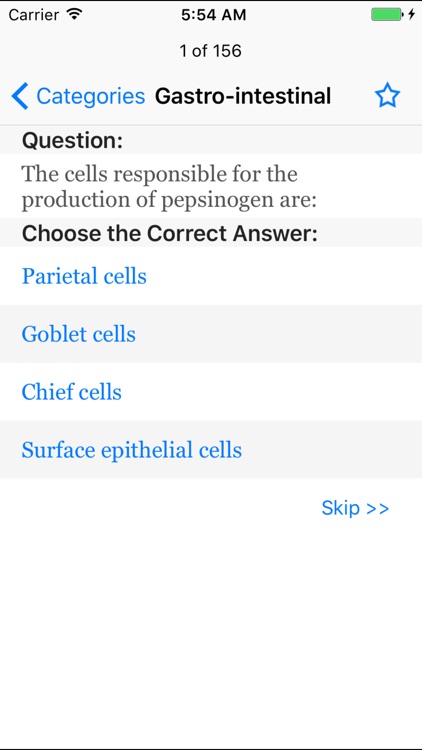Tap the Carrier label in status bar
Screen dimensions: 422x750
tap(33, 15)
